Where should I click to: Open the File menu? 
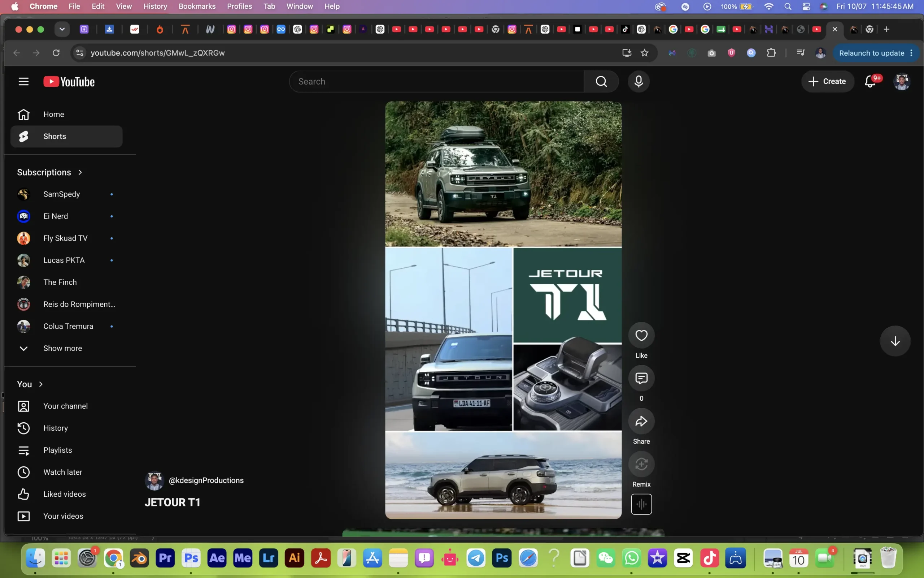pyautogui.click(x=74, y=6)
